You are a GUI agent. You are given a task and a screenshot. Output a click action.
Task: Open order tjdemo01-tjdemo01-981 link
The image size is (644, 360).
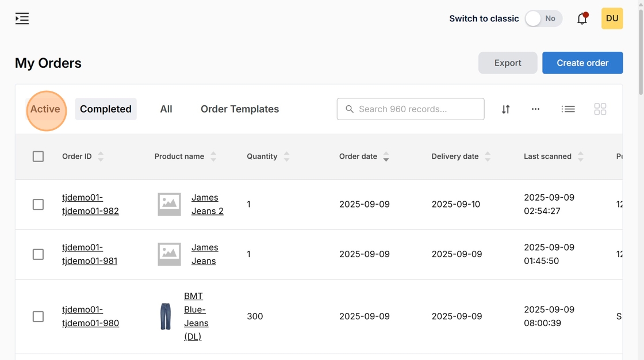tap(90, 254)
